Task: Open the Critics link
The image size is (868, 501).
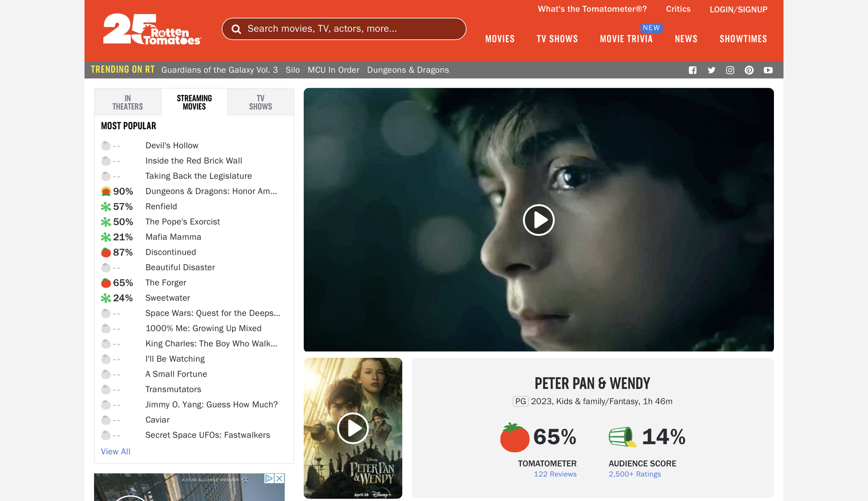Action: [678, 9]
